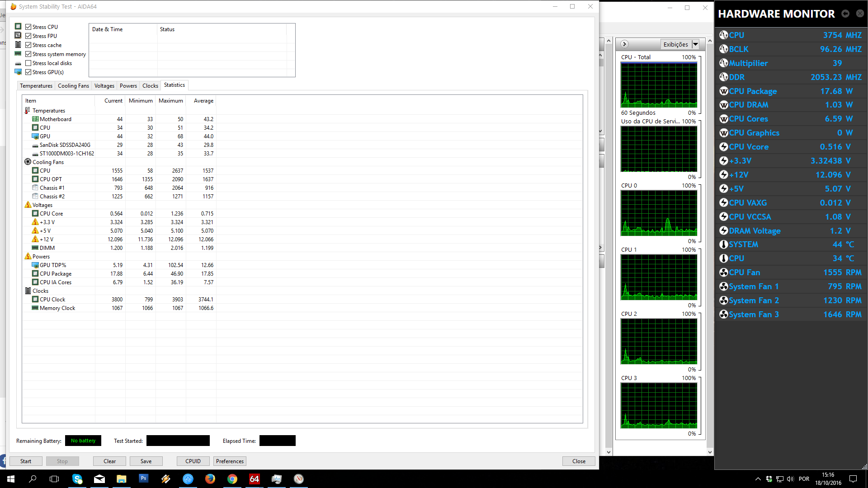
Task: Open Windows Task View icon
Action: click(54, 479)
